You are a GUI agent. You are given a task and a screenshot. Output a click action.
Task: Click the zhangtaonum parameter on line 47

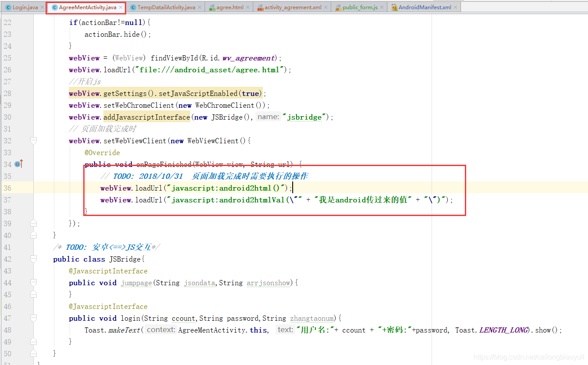coord(312,318)
